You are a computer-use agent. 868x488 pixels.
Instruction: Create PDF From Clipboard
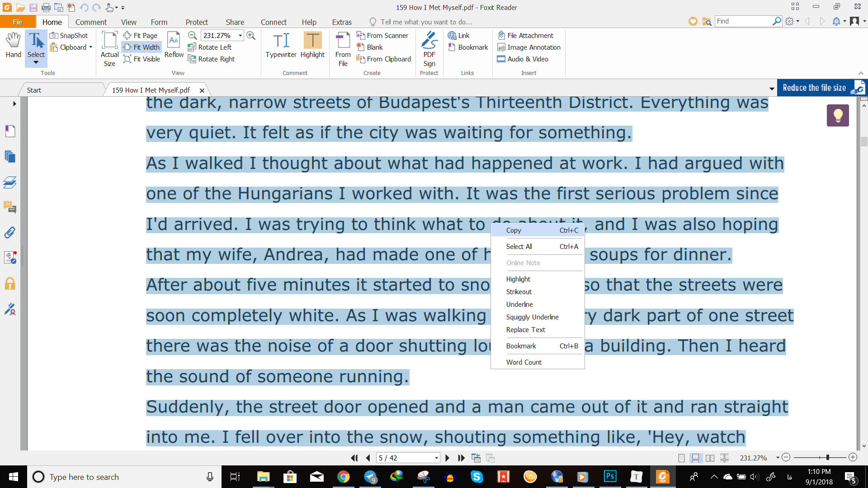[x=383, y=59]
